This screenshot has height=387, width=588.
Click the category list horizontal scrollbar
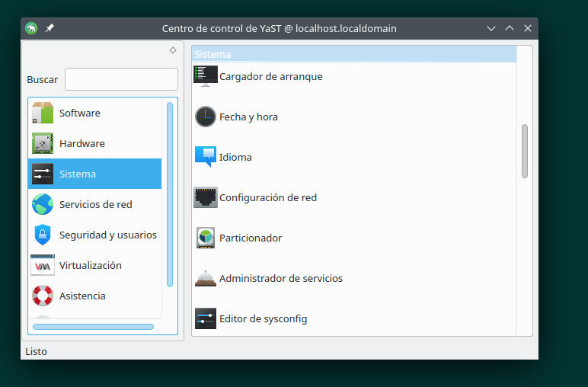coord(94,327)
